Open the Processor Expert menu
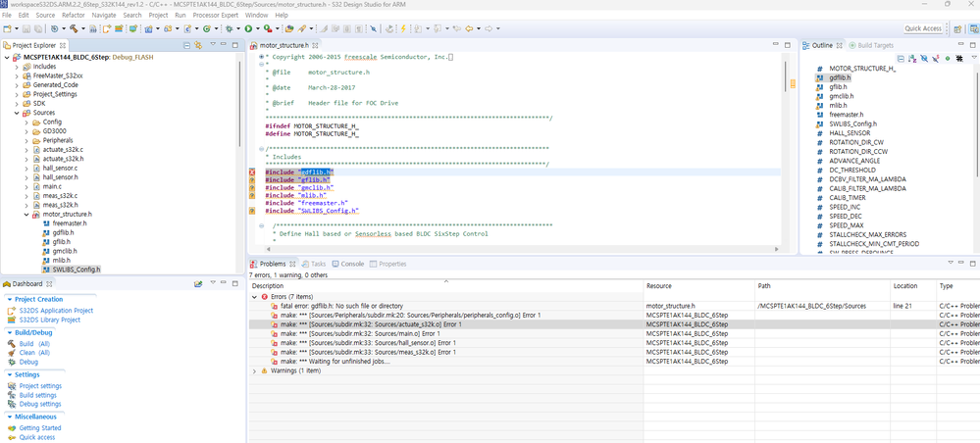The width and height of the screenshot is (980, 443). click(x=216, y=16)
